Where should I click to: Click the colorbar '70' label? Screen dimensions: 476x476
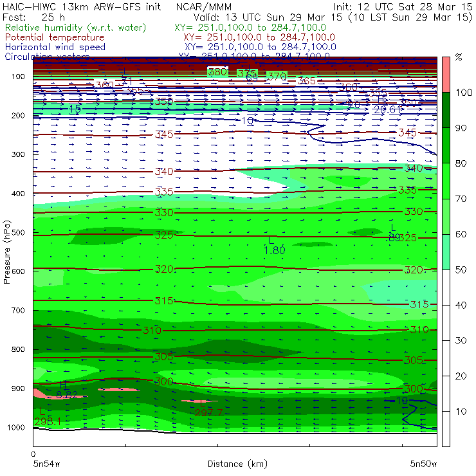[x=461, y=199]
